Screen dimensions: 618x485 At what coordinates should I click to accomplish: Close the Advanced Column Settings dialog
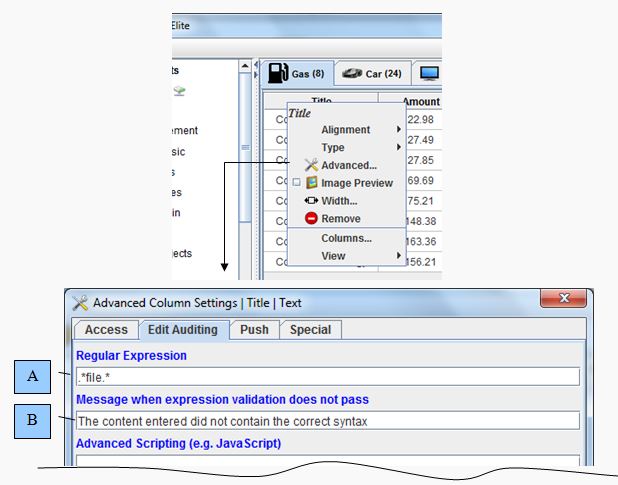563,299
